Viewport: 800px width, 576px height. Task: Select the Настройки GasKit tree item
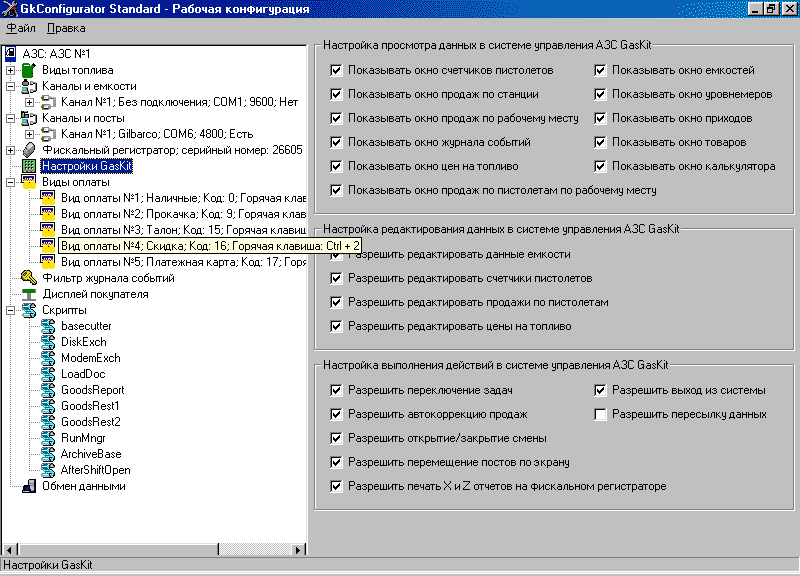(87, 166)
